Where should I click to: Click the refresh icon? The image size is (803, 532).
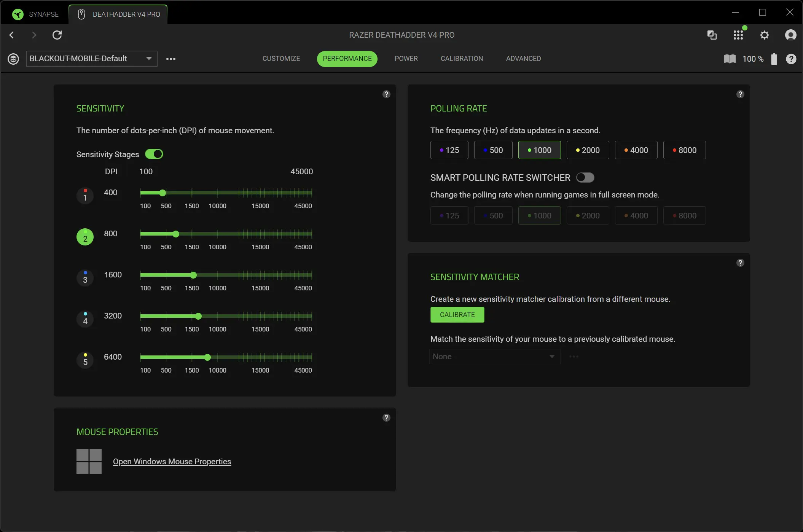click(57, 35)
